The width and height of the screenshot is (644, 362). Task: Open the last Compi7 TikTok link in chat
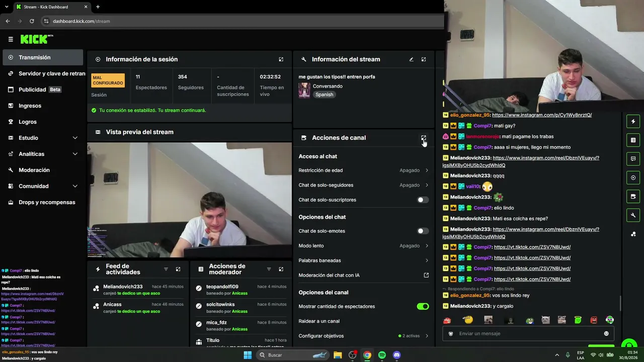coord(532,279)
